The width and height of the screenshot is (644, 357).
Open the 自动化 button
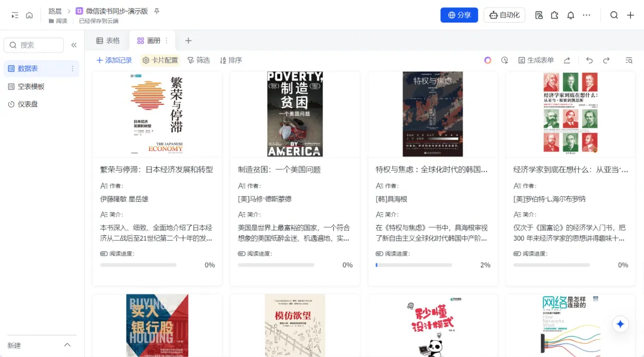tap(504, 15)
